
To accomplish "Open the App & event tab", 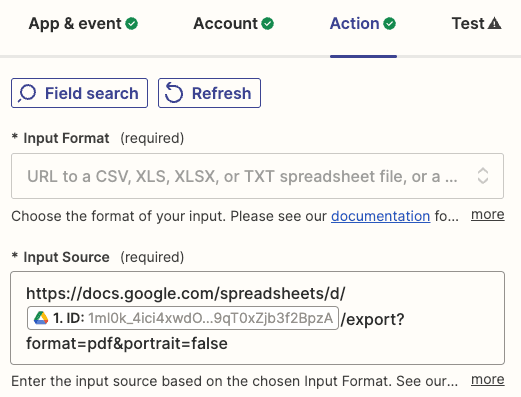I will point(83,24).
